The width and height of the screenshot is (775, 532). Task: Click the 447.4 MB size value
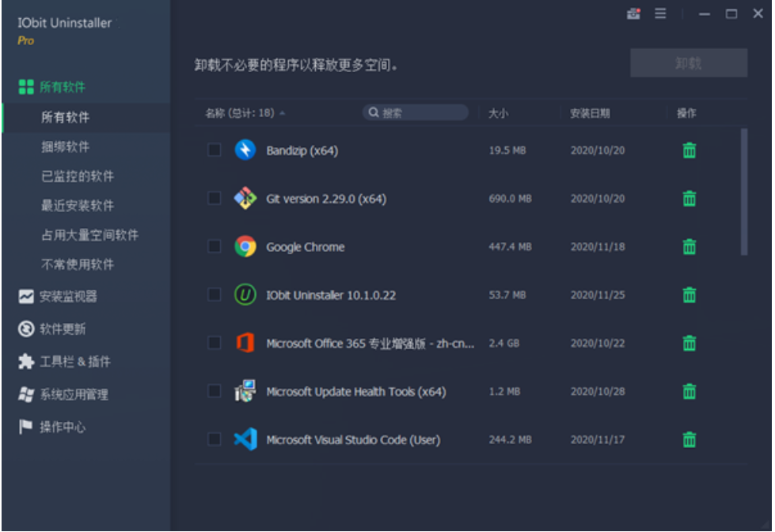(x=510, y=247)
